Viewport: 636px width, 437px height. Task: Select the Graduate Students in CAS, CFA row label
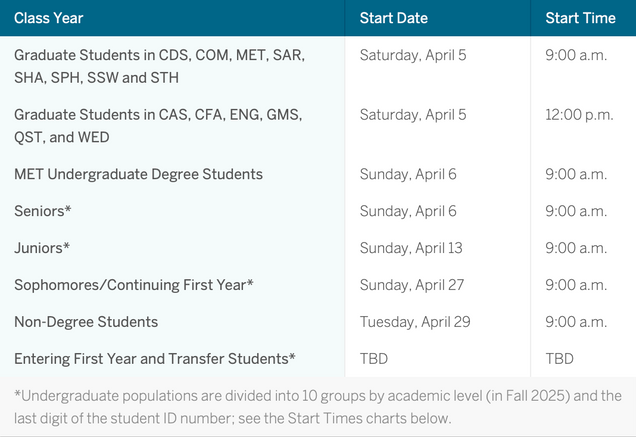[x=158, y=125]
